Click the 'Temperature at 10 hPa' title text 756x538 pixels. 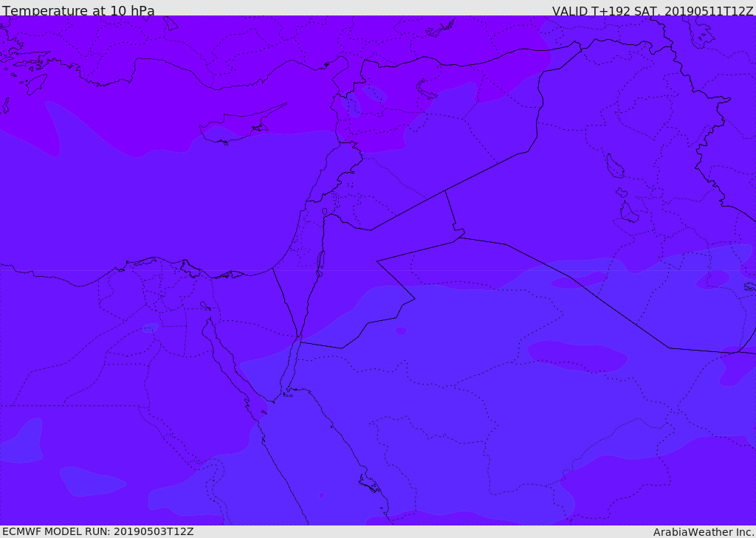click(x=78, y=10)
